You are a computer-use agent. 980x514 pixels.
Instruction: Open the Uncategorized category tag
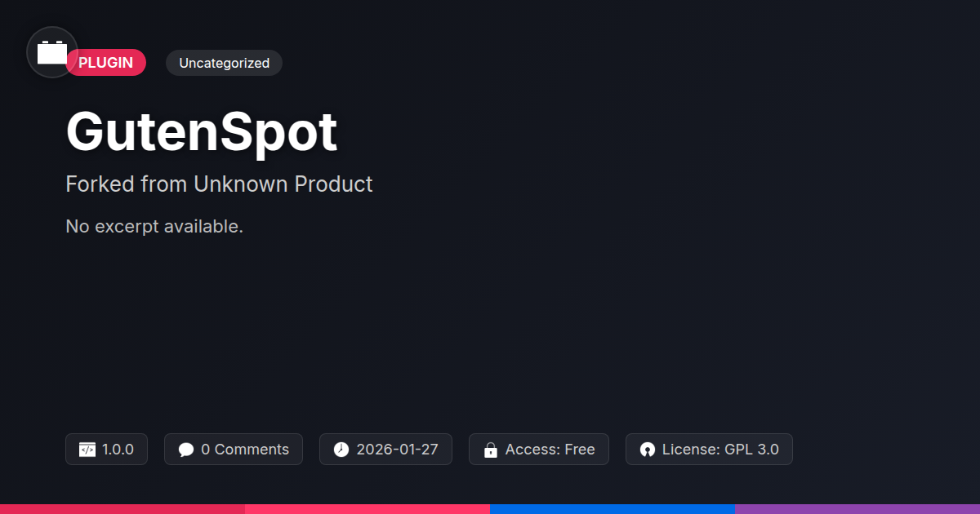click(224, 63)
